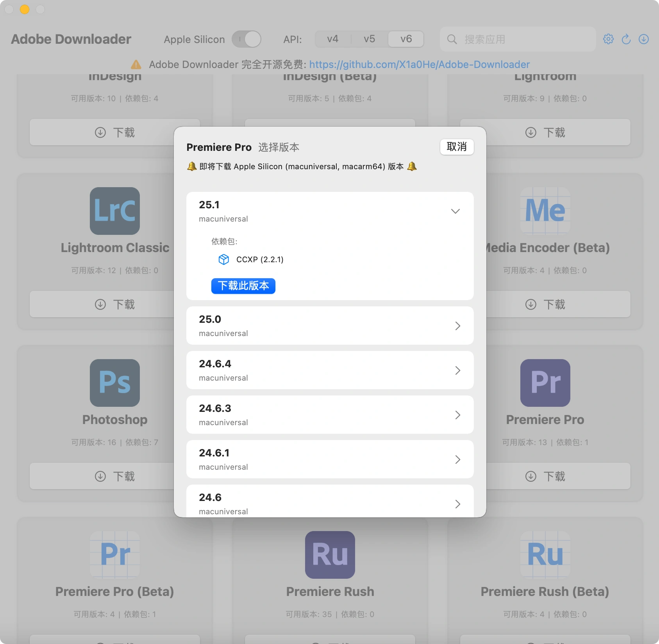Click the Premiere Pro (Beta) app icon

[115, 555]
